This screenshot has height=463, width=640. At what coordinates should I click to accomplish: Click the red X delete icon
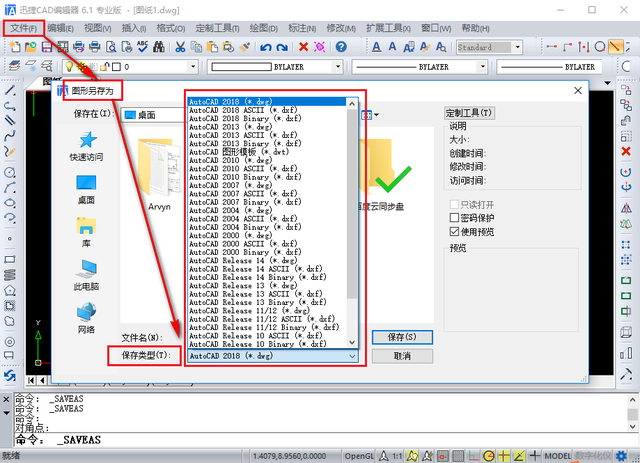pyautogui.click(x=303, y=47)
